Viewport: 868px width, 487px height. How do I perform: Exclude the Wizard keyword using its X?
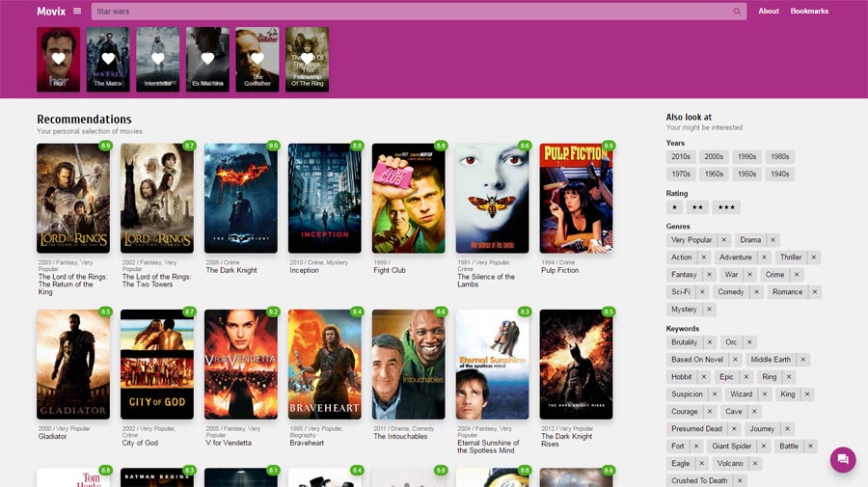(x=765, y=394)
